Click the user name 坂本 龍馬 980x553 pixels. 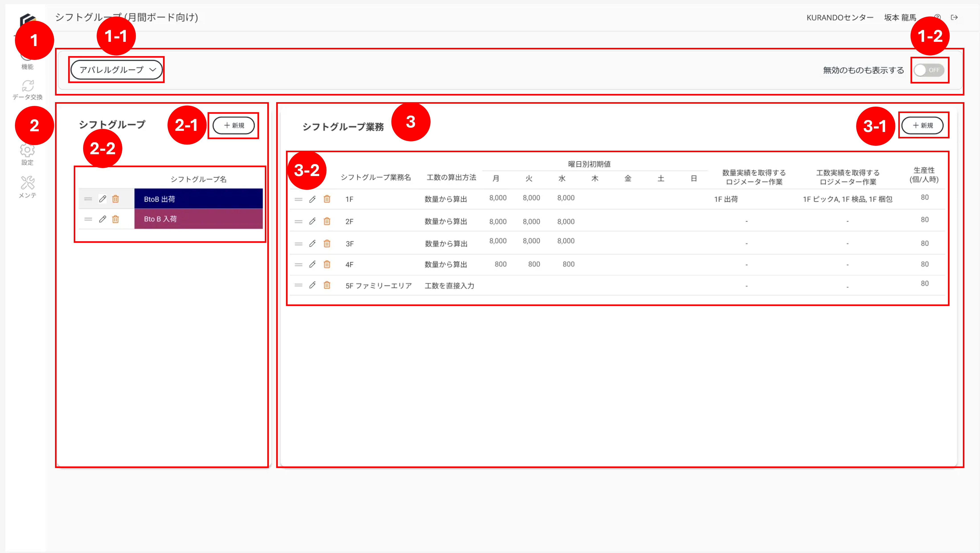tap(900, 18)
